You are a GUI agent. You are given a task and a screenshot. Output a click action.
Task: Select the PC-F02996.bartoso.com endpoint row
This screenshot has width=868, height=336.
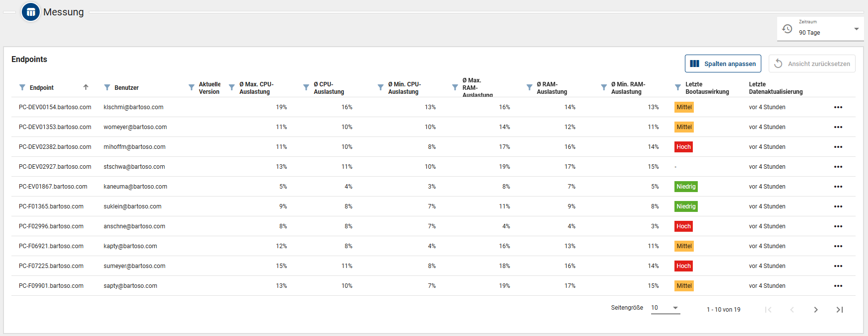(51, 226)
